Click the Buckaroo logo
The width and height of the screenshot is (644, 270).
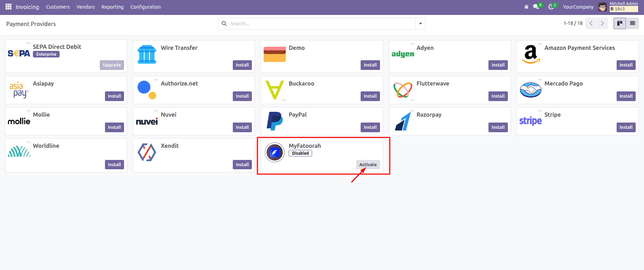pyautogui.click(x=275, y=90)
